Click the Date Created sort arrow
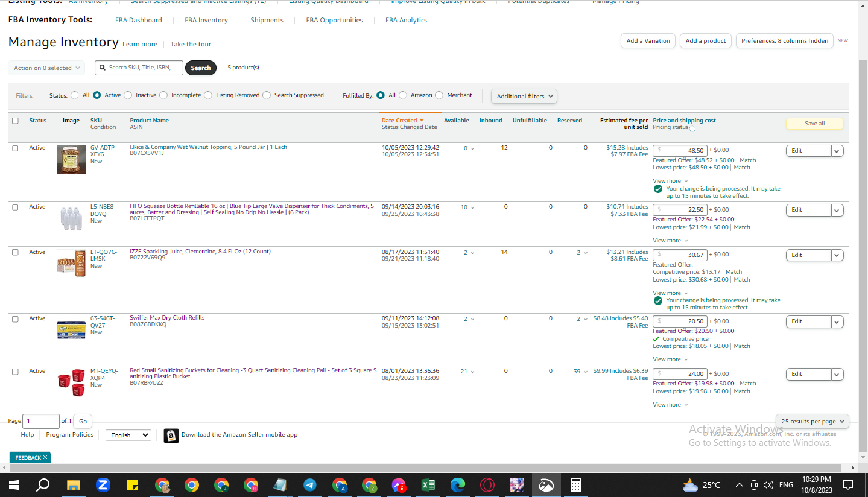868x497 pixels. point(422,121)
